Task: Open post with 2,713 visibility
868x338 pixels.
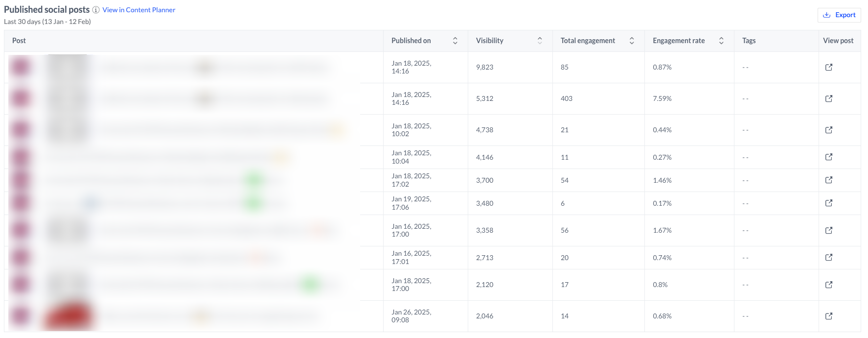Action: click(x=828, y=257)
